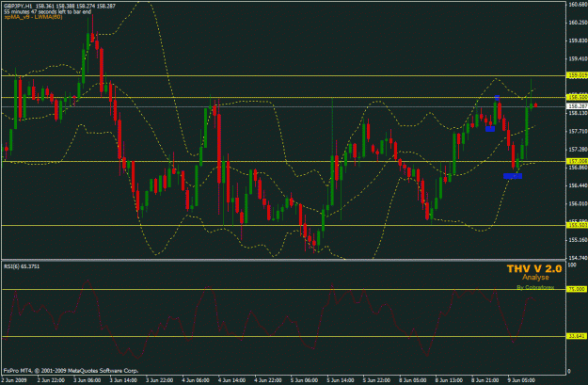This screenshot has height=385, width=588.
Task: Select the RSI 75.000 level label
Action: [x=577, y=289]
